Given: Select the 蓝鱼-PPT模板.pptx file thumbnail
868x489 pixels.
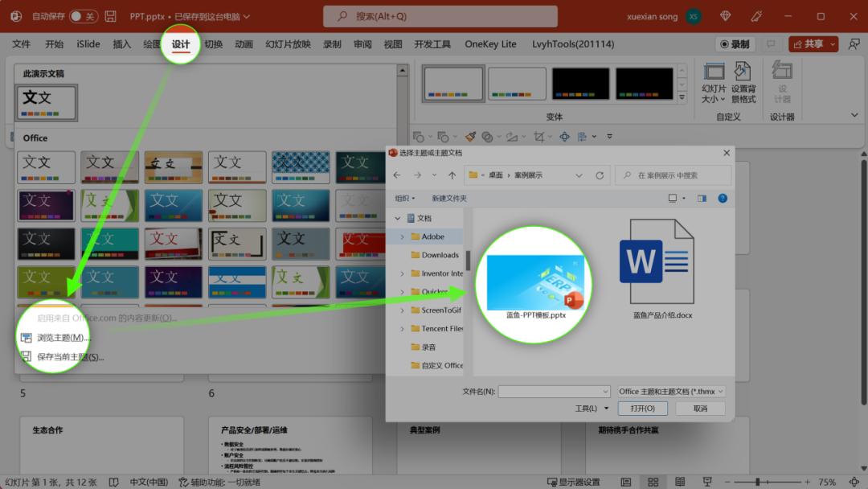Looking at the screenshot, I should click(534, 281).
